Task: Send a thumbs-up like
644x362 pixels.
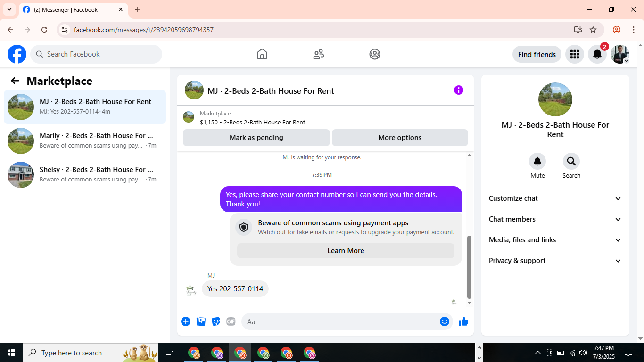Action: [x=463, y=321]
